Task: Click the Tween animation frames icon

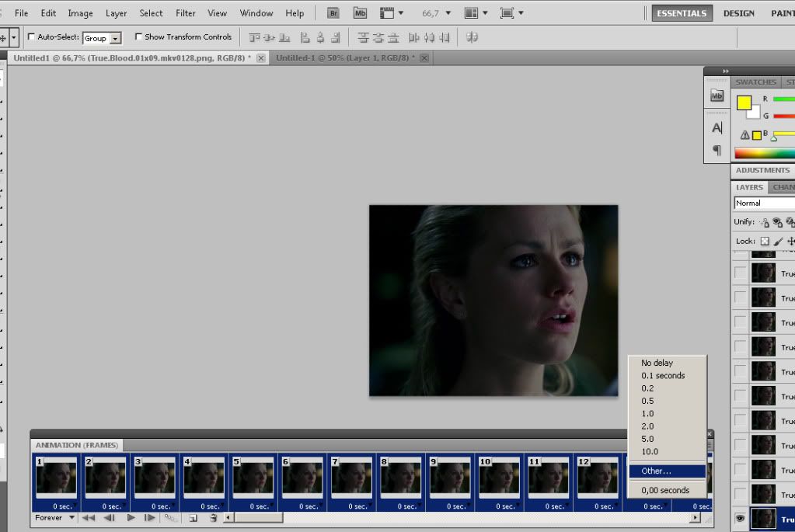Action: (x=169, y=518)
